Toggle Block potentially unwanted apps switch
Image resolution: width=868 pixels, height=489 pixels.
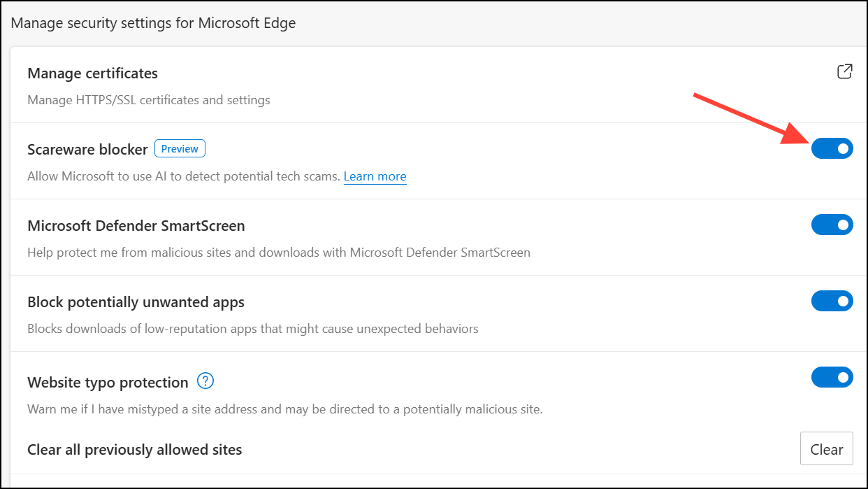pyautogui.click(x=832, y=301)
